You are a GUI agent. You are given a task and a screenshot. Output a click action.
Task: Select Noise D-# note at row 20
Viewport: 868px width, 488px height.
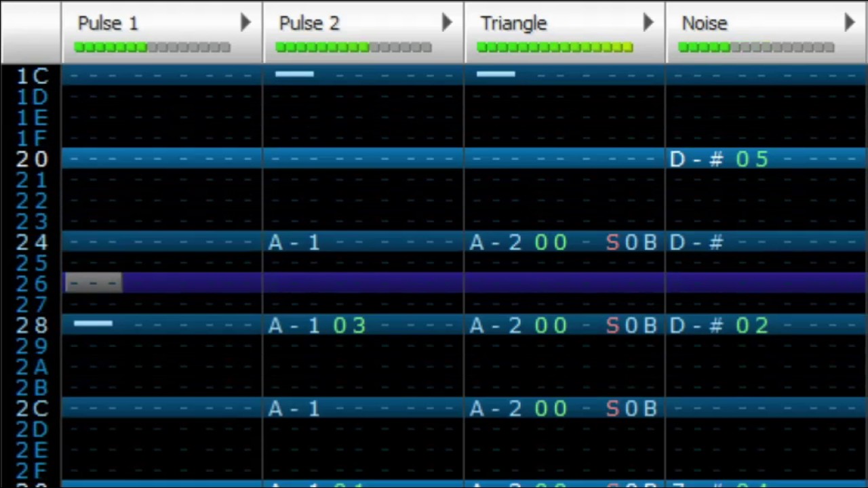[696, 159]
